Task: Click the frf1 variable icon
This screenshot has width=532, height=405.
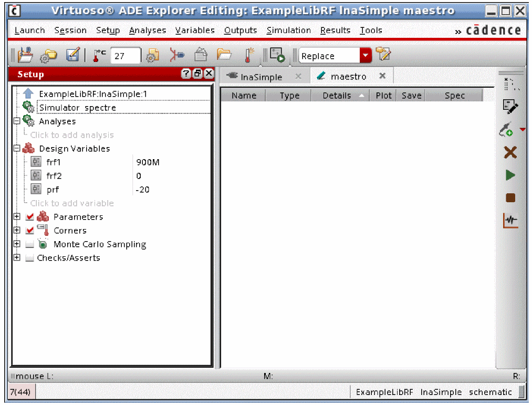Action: (x=36, y=162)
